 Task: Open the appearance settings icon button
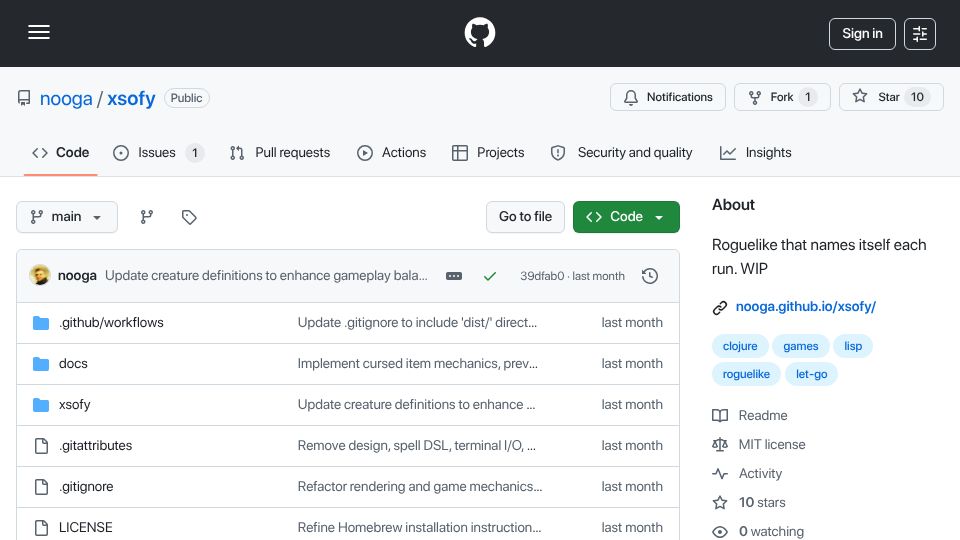pyautogui.click(x=920, y=34)
